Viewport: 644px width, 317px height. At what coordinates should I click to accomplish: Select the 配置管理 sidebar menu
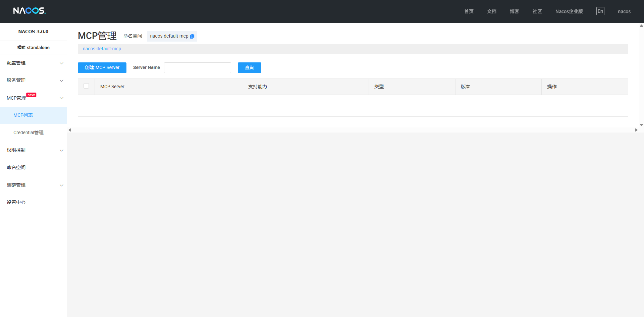tap(34, 63)
